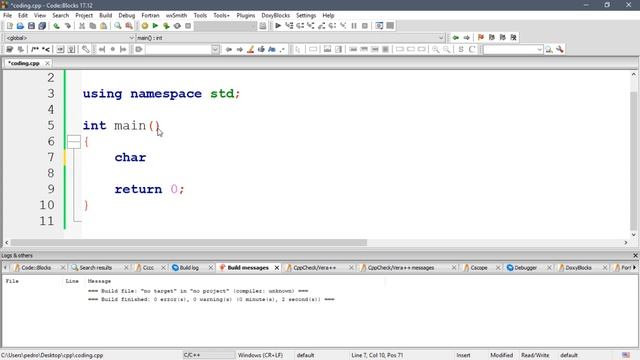Click 'Windows (CR+LF)' in the status bar
The height and width of the screenshot is (360, 640).
260,355
